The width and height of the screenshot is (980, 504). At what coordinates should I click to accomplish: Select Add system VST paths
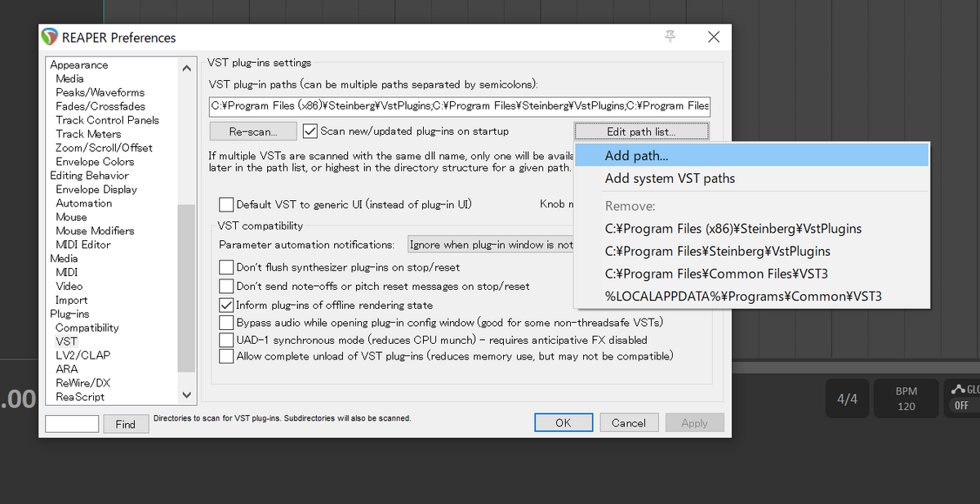pos(751,178)
